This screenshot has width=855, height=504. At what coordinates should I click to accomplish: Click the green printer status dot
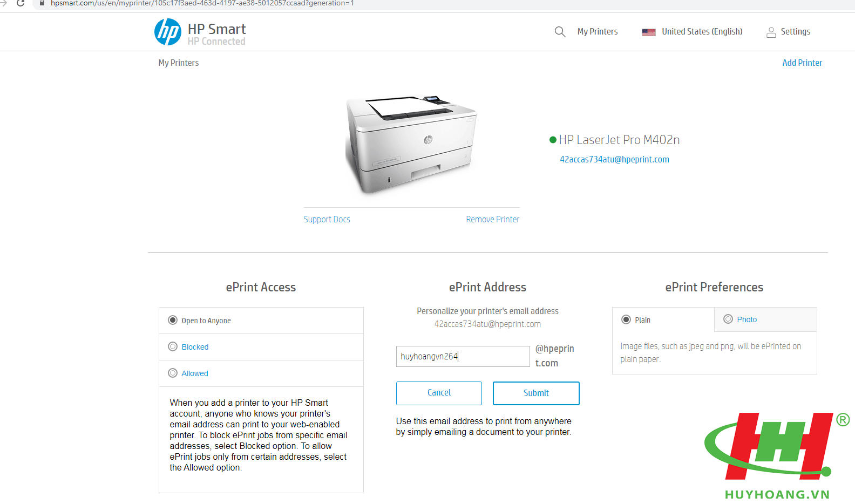coord(553,140)
